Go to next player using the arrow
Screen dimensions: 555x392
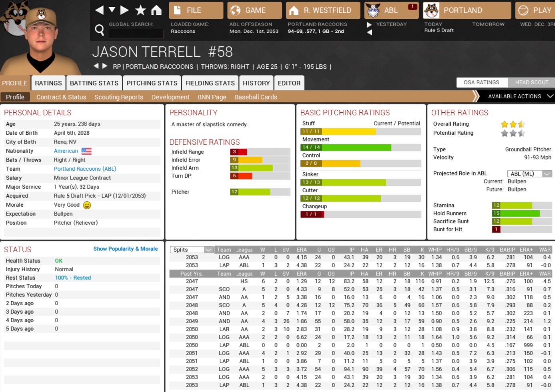click(x=105, y=66)
